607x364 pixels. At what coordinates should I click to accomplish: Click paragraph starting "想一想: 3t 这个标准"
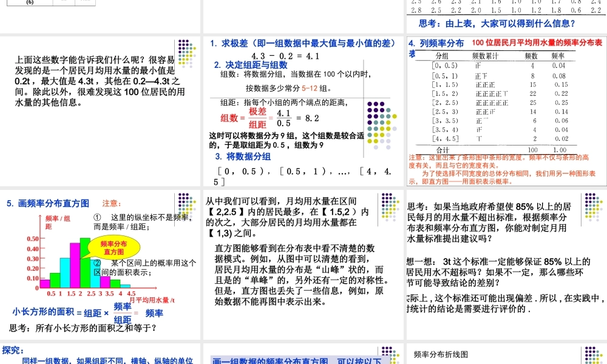[498, 272]
